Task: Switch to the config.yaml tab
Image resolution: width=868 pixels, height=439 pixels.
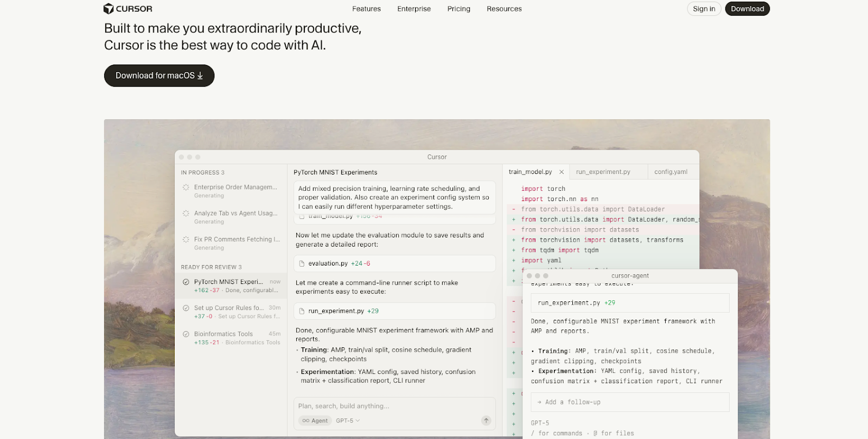Action: [x=671, y=172]
